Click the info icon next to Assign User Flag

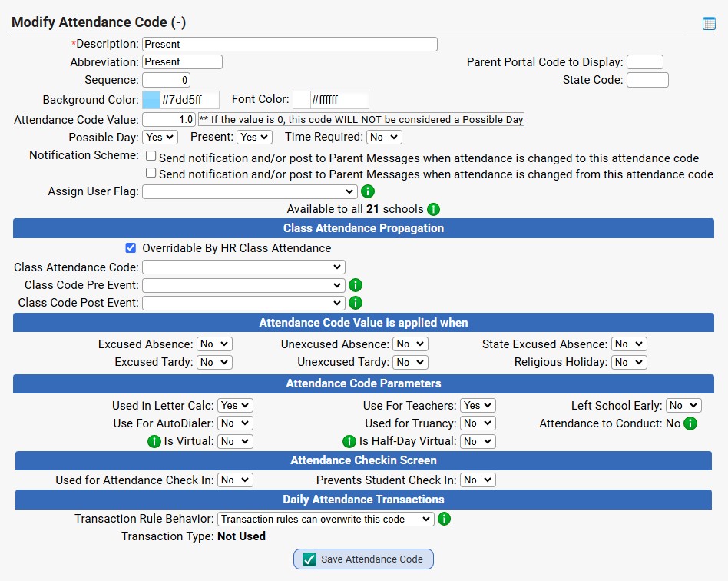(368, 191)
